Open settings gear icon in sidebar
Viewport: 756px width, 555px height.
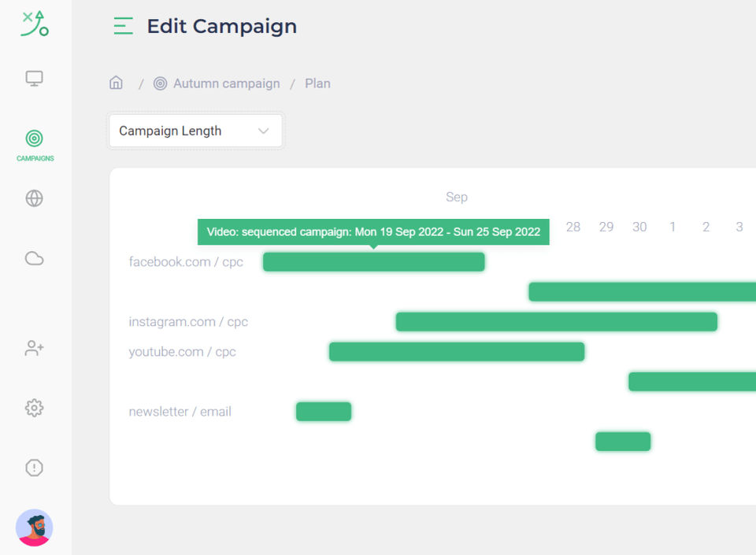tap(34, 408)
